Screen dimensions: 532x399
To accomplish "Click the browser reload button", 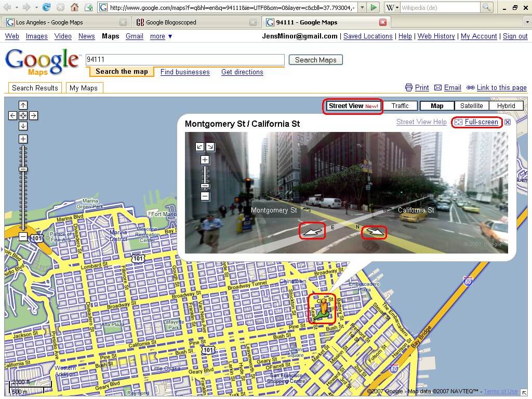I will coord(46,7).
